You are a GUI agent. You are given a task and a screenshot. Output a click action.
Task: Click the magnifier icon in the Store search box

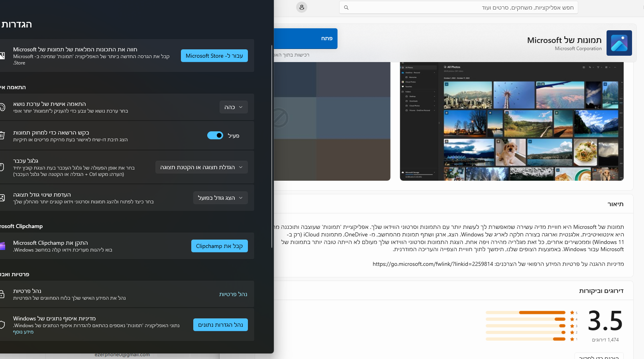point(346,8)
